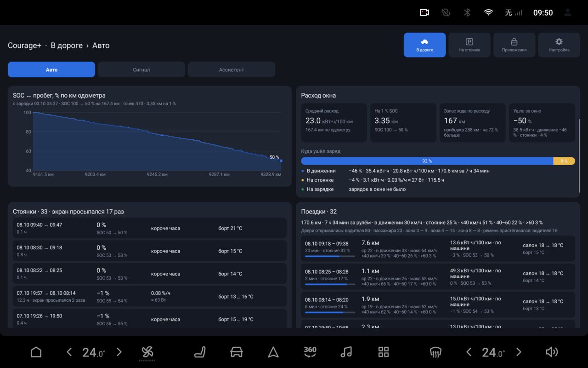
Task: Open the home screen icon
Action: tap(36, 352)
